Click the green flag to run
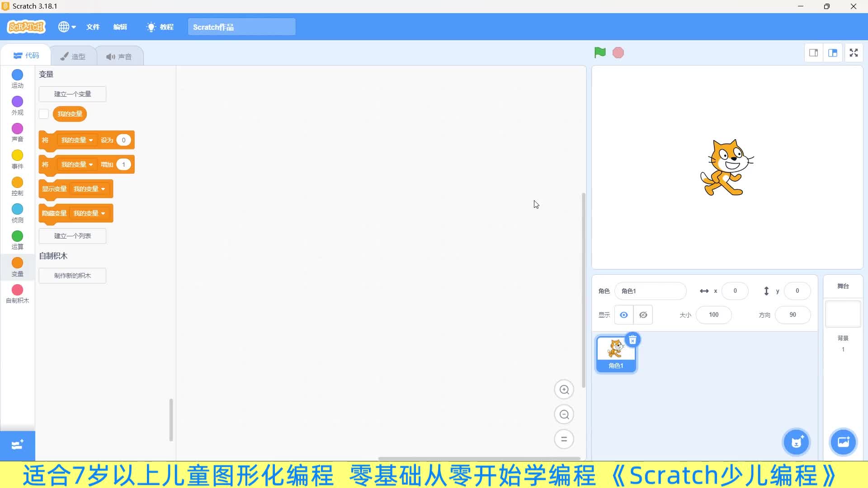 click(x=600, y=53)
